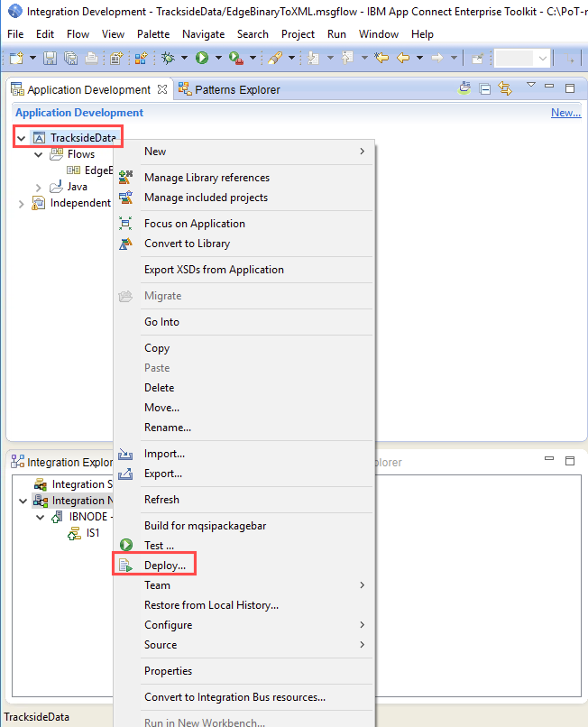
Task: Choose Import... in context menu
Action: (243, 454)
